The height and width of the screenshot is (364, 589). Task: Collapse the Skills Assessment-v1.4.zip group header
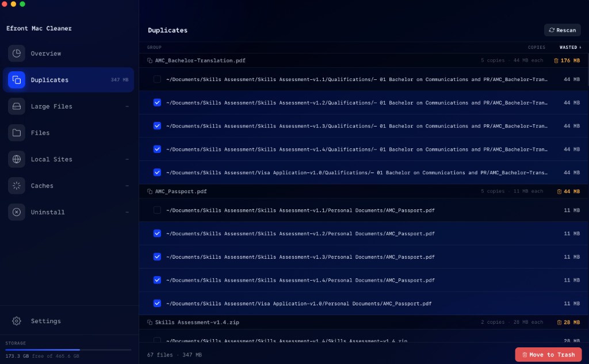(364, 322)
